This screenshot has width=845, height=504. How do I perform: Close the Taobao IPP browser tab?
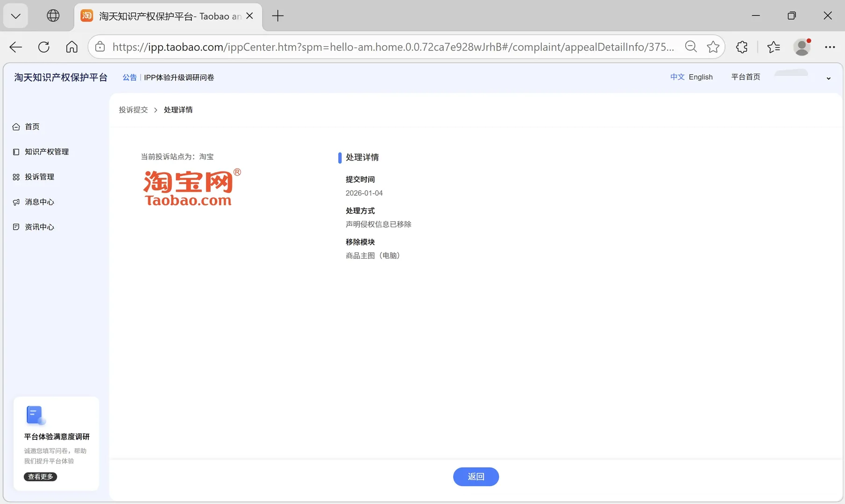[249, 16]
